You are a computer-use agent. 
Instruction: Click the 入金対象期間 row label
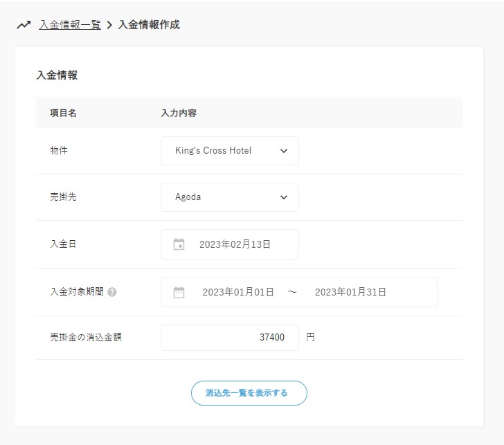pyautogui.click(x=77, y=292)
